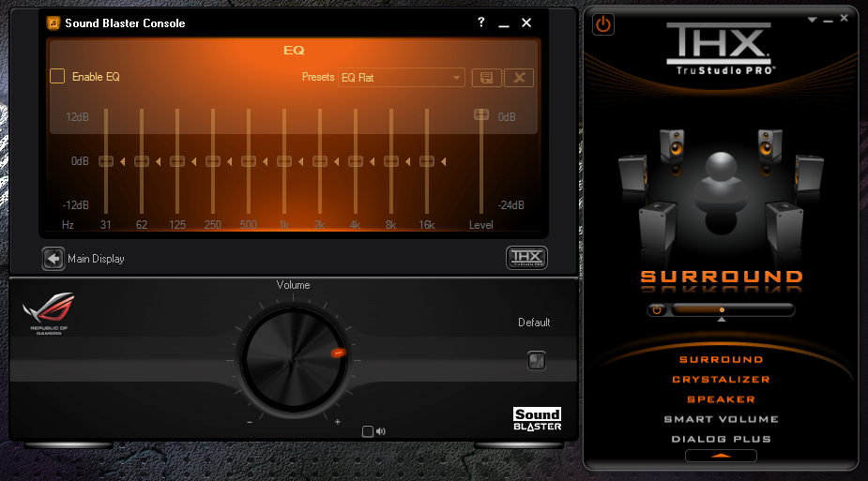This screenshot has width=868, height=481.
Task: Click the rear-right speaker in THX surround
Action: 784,228
